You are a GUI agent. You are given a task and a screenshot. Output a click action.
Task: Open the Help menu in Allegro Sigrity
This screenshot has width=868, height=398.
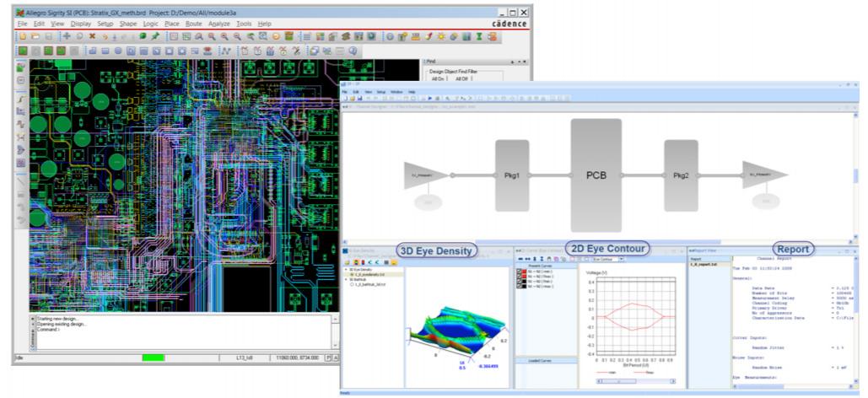click(x=265, y=24)
